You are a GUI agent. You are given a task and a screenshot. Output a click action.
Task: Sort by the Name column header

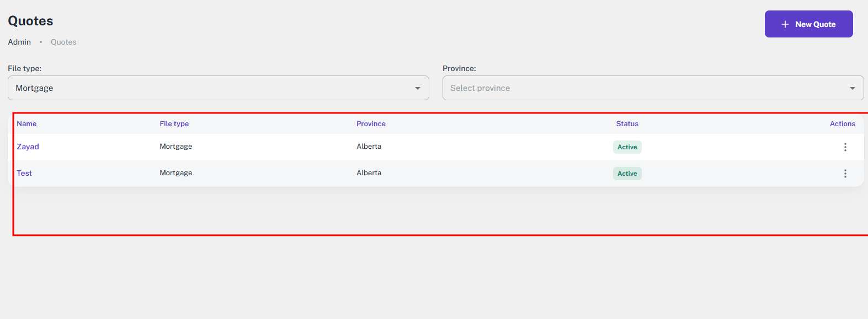tap(26, 124)
